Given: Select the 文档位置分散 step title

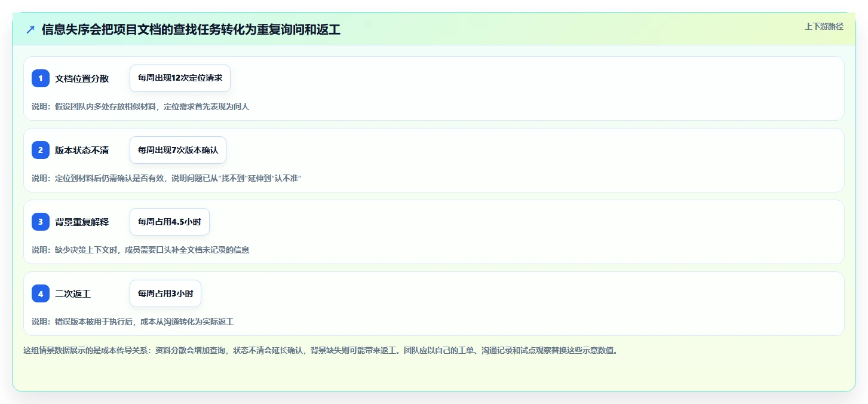Looking at the screenshot, I should coord(82,78).
